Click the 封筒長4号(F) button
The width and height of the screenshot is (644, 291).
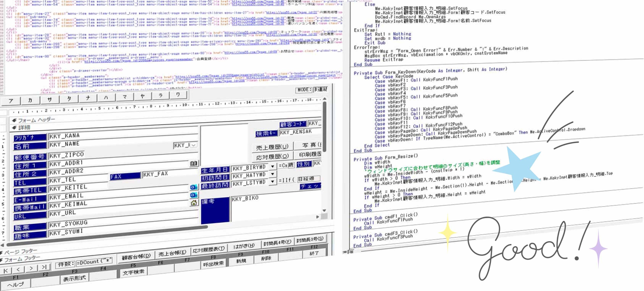pyautogui.click(x=277, y=243)
